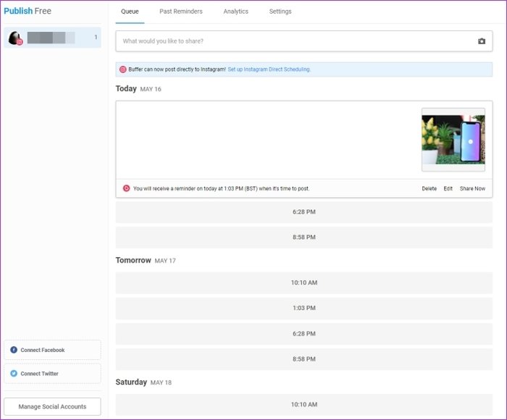The image size is (507, 420).
Task: Type in 'What would you like to share?' field
Action: 290,41
